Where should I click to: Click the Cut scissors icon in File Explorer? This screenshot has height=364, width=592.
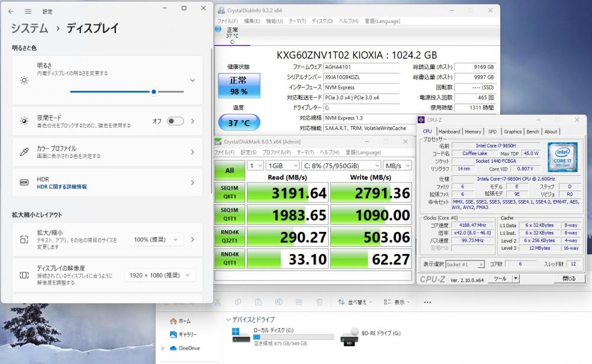(217, 302)
